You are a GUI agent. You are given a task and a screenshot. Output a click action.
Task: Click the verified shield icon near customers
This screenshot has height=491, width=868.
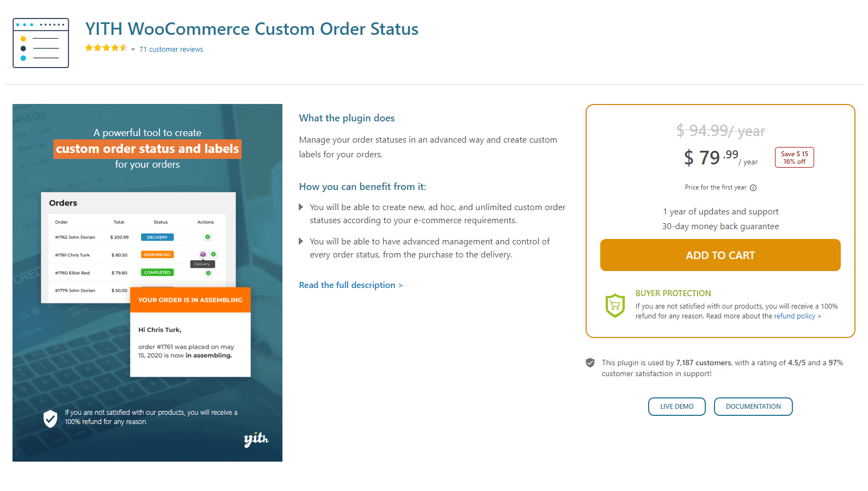(590, 363)
